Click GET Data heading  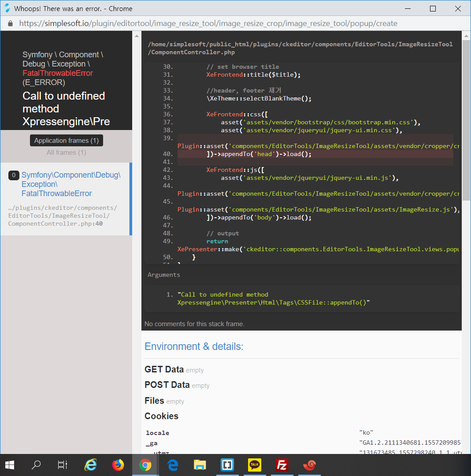164,369
